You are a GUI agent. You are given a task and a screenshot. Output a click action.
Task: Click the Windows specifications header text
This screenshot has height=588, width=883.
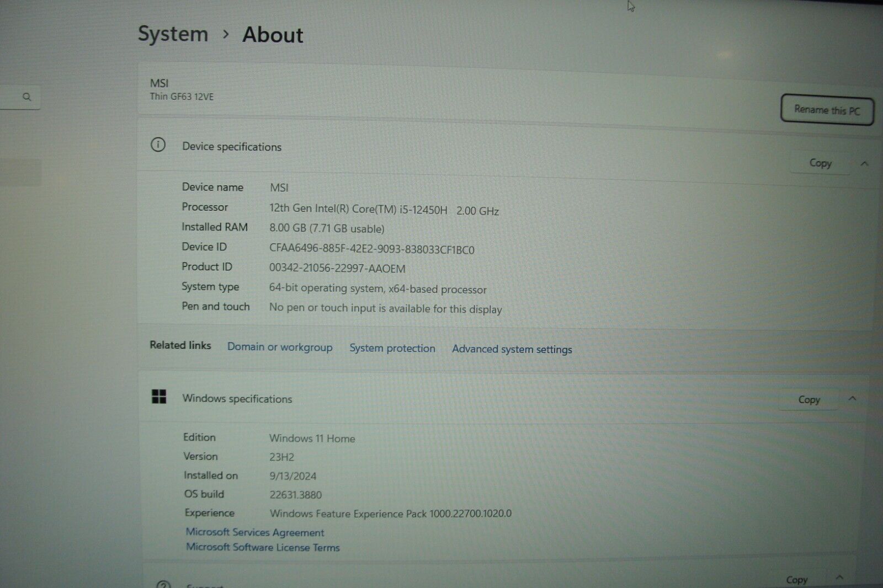click(x=237, y=399)
